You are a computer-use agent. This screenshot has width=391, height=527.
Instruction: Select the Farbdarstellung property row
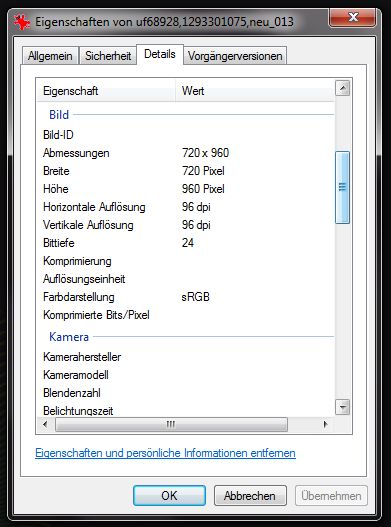[185, 297]
